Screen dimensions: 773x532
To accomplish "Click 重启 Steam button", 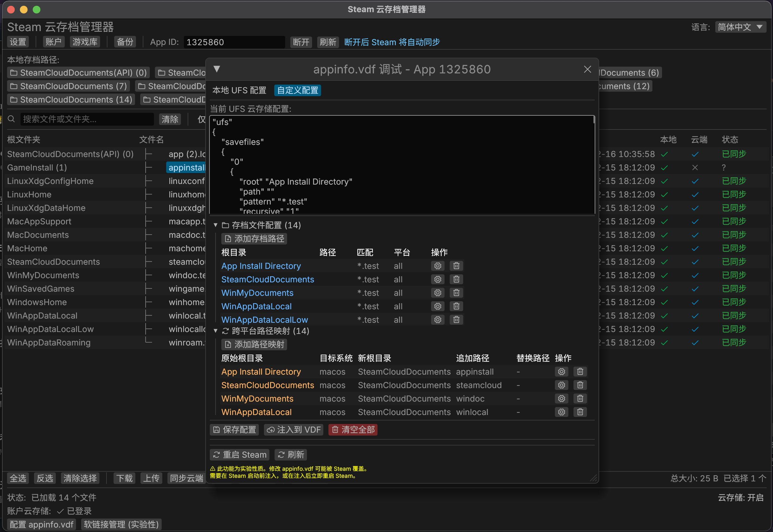I will coord(240,455).
